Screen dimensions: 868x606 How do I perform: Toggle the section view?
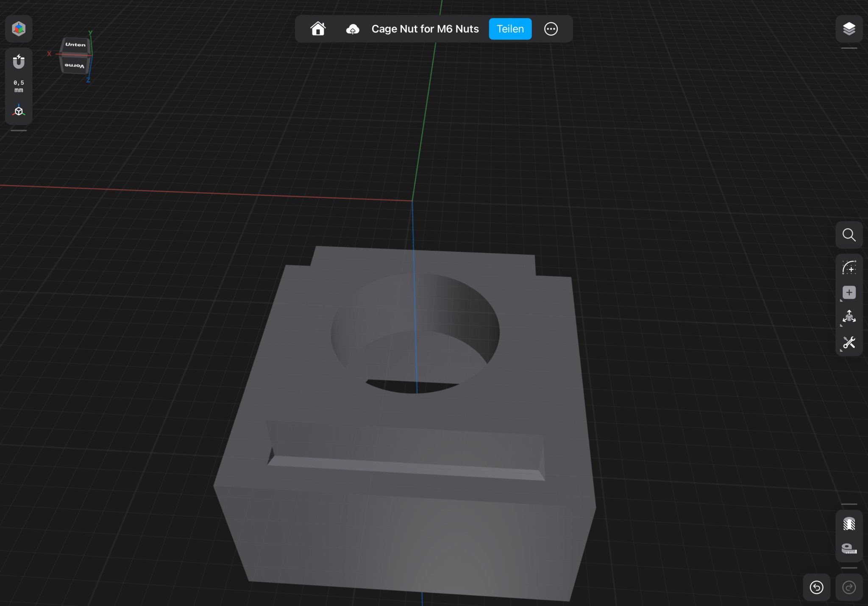[x=849, y=524]
